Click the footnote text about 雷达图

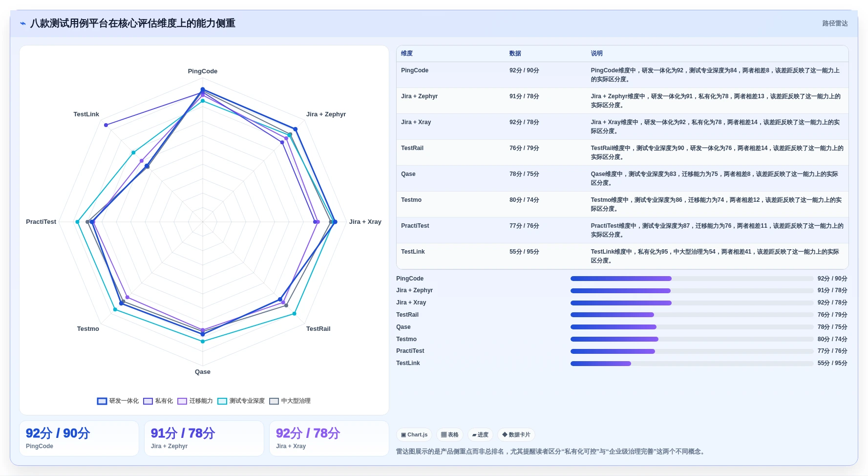551,452
